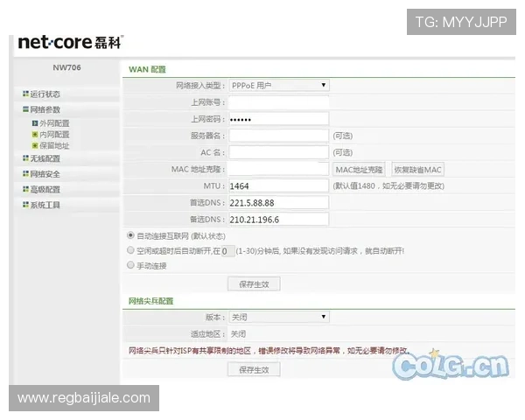Expand 无线配置 menu section

45,158
